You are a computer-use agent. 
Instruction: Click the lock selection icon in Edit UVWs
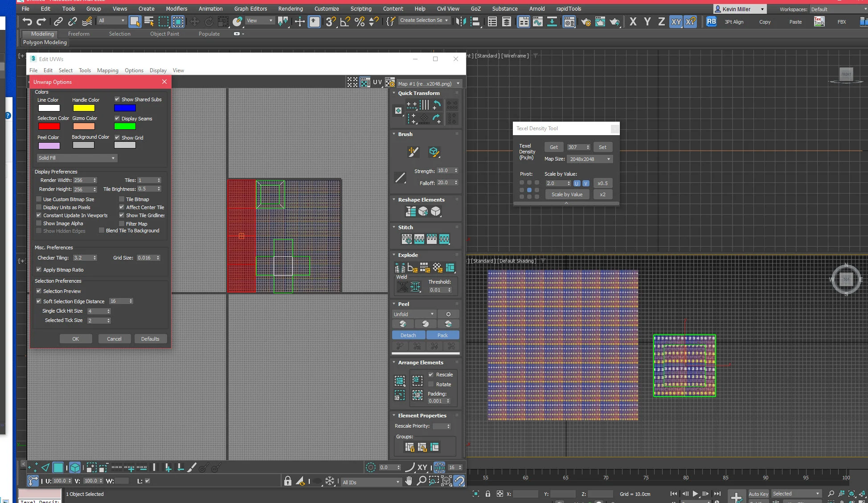288,481
